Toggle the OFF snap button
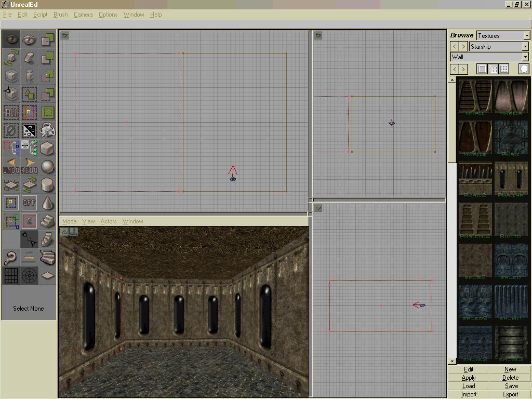 click(x=29, y=203)
